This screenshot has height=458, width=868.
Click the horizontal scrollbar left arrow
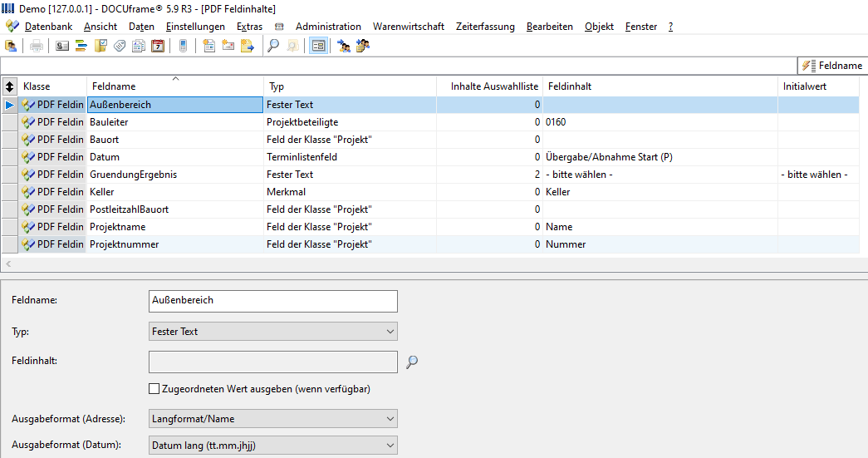coord(8,264)
